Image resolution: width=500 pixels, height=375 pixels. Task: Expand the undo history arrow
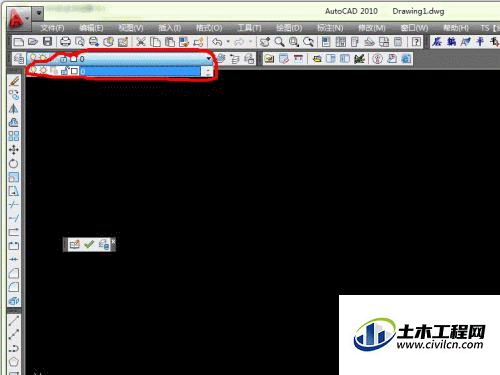228,42
